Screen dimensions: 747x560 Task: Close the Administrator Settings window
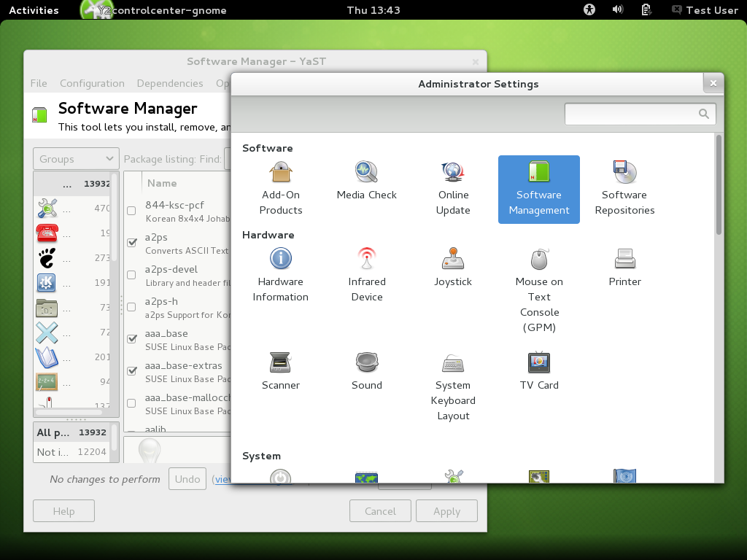(x=713, y=83)
